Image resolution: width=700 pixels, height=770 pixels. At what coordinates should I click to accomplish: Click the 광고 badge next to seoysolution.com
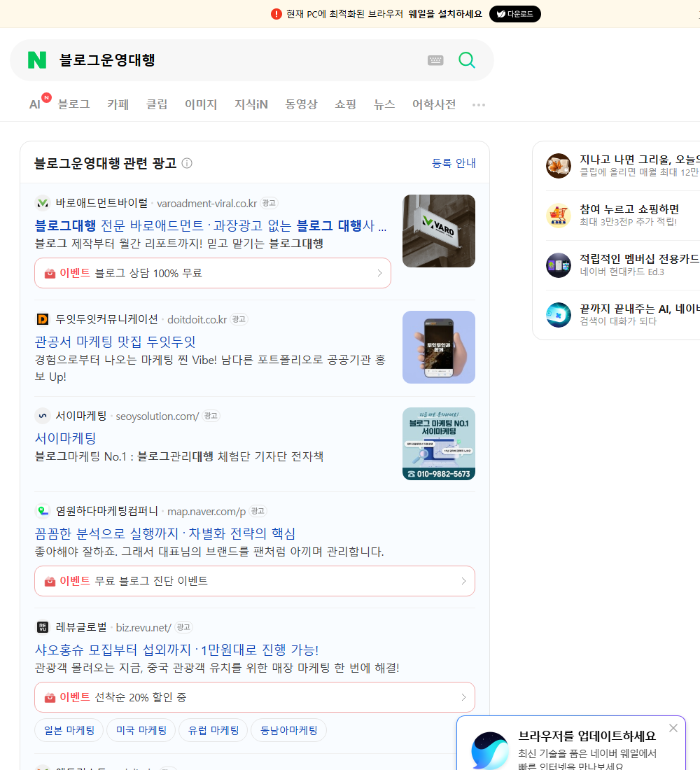tap(211, 416)
